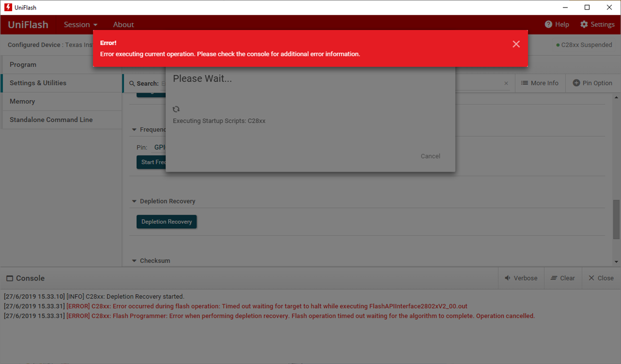Select the Standalone Command Line tab
The image size is (621, 364).
point(61,120)
